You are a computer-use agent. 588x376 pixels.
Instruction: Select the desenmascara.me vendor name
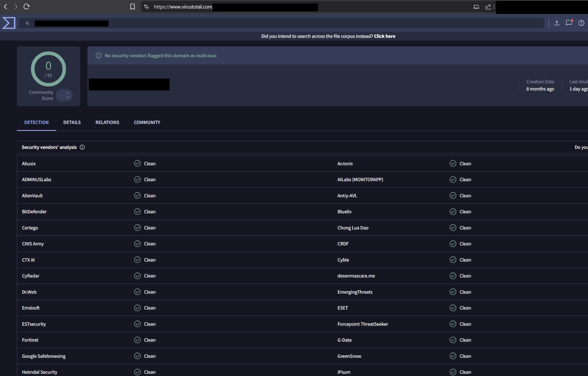tap(356, 276)
